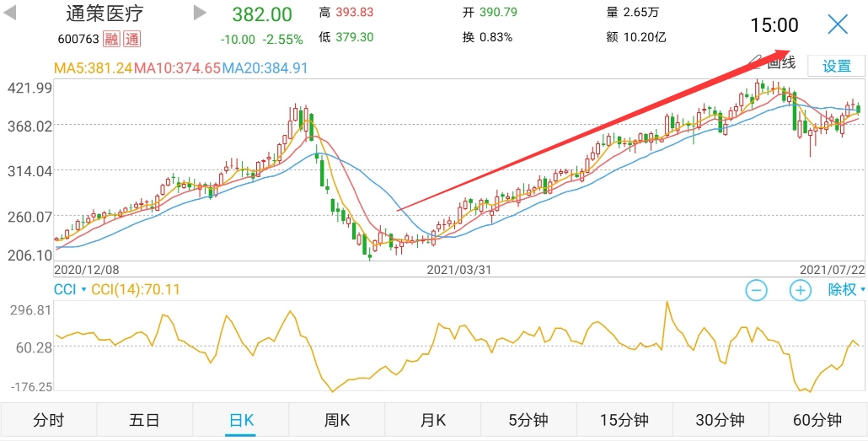Click the high price 393.83

[x=354, y=12]
